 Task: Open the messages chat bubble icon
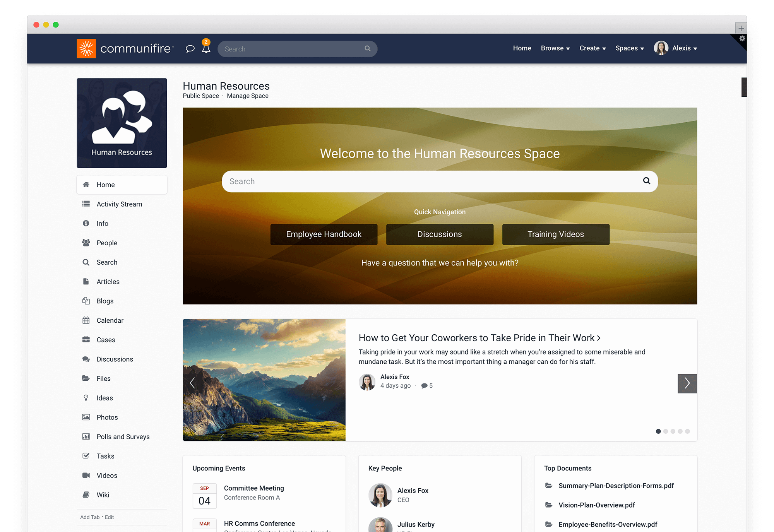[190, 49]
